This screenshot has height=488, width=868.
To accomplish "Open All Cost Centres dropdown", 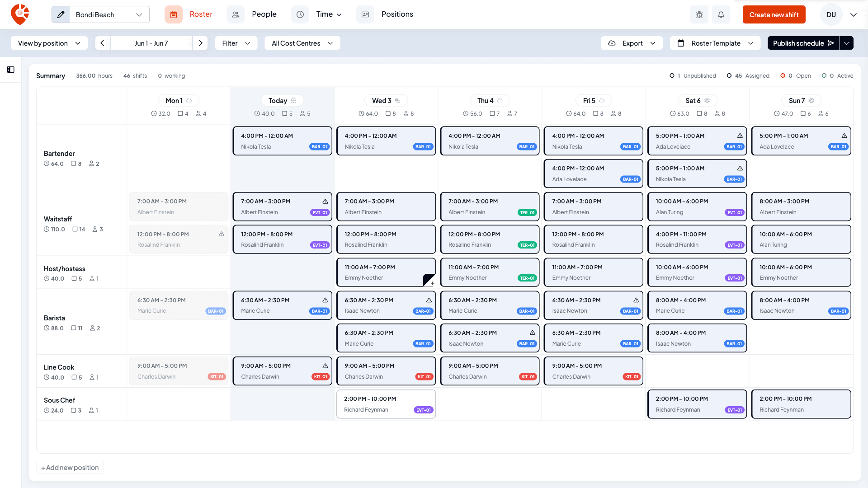I will coord(302,43).
